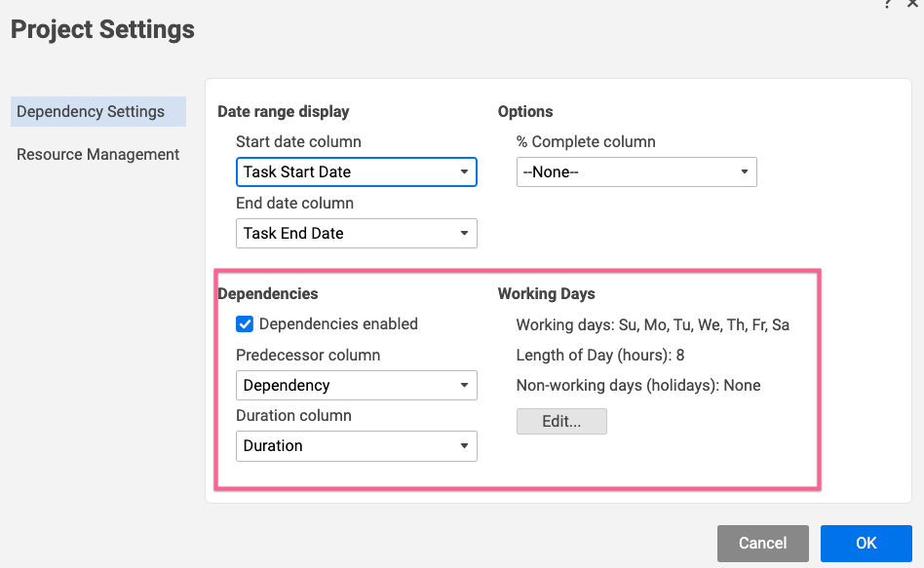
Task: Expand the Predecessor column dropdown
Action: click(x=356, y=386)
